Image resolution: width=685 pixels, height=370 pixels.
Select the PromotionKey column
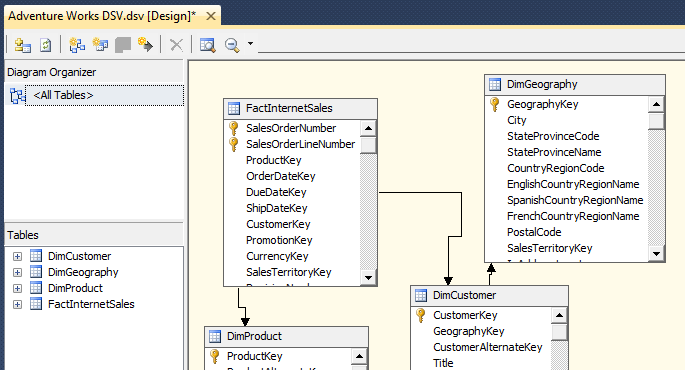point(279,241)
